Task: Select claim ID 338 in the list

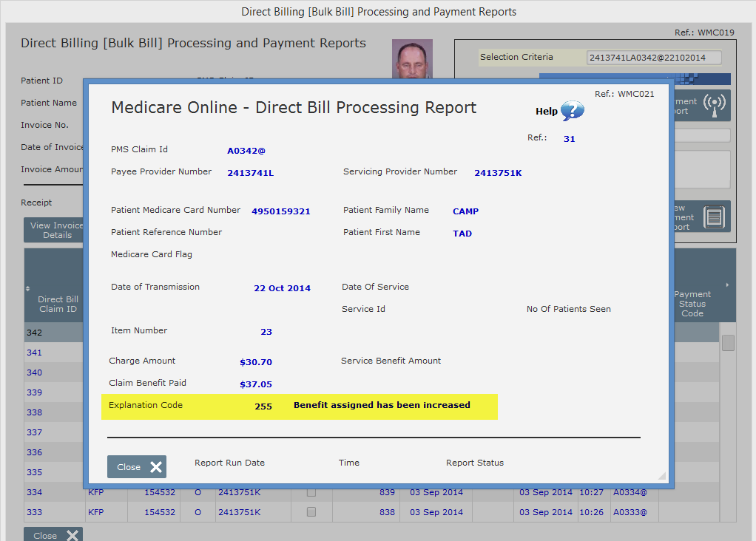Action: [x=34, y=412]
